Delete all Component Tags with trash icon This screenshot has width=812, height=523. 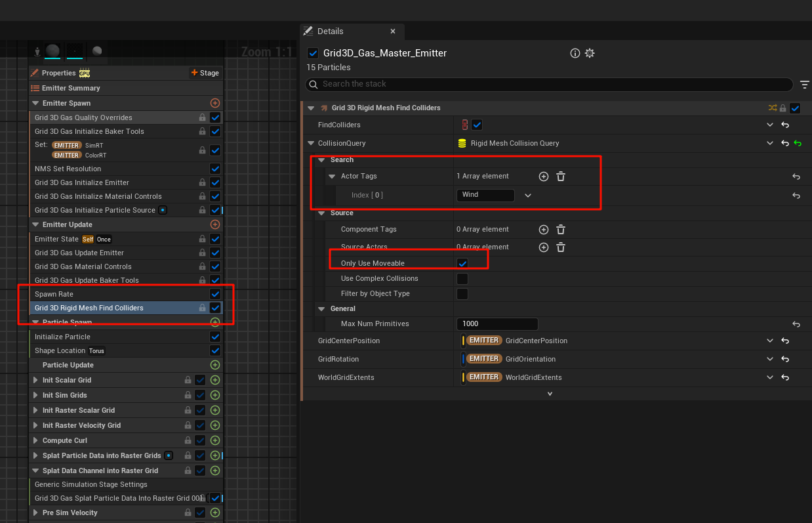561,230
